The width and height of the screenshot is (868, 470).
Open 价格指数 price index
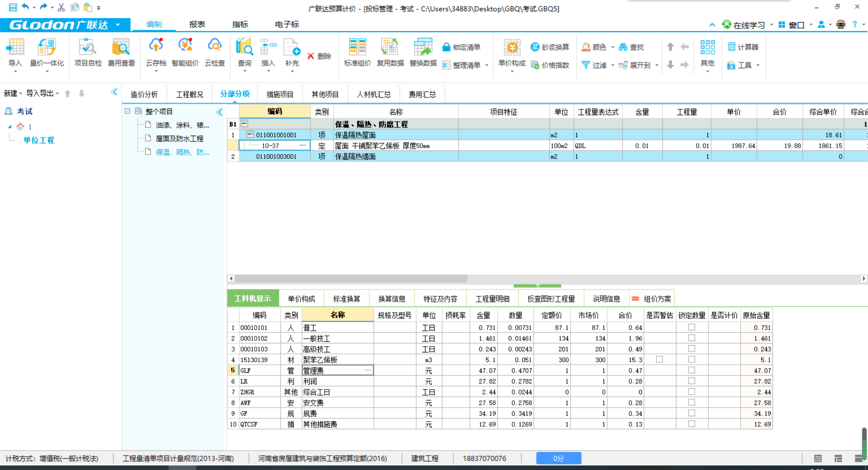point(550,65)
